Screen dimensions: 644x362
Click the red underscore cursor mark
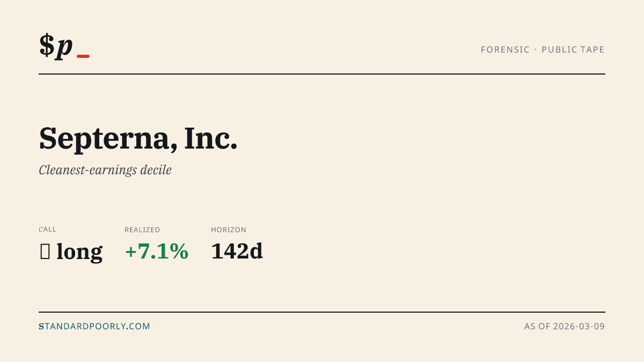click(83, 56)
